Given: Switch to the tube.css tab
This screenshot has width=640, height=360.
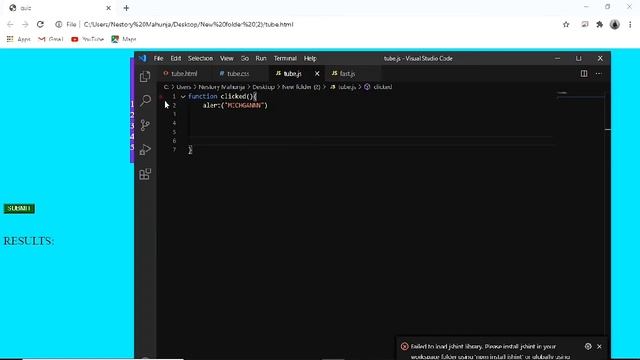Looking at the screenshot, I should pyautogui.click(x=238, y=73).
